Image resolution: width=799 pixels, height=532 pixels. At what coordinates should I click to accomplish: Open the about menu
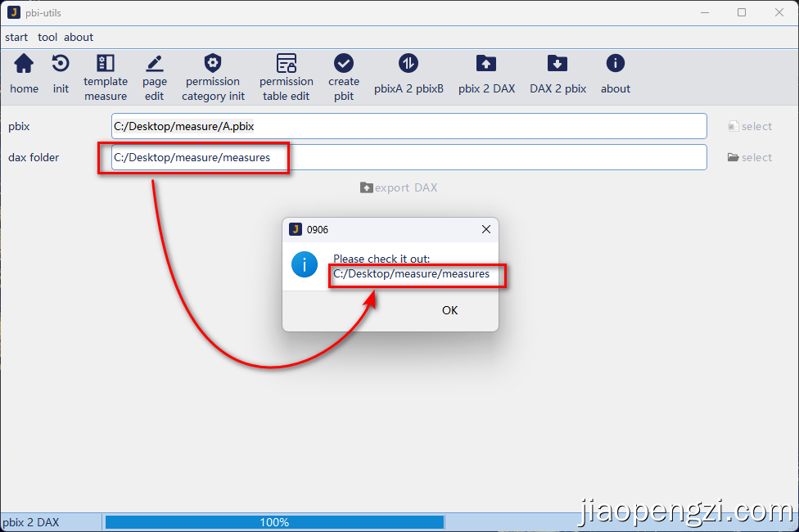click(x=79, y=37)
